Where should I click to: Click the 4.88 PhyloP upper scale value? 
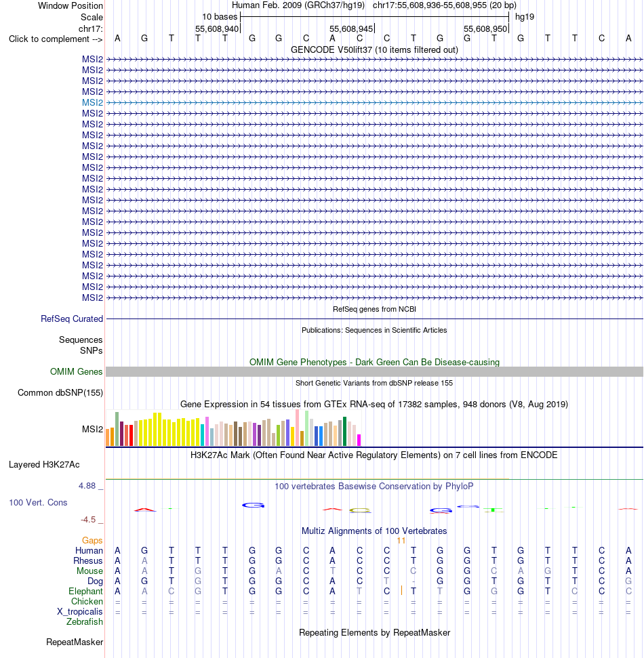[87, 486]
